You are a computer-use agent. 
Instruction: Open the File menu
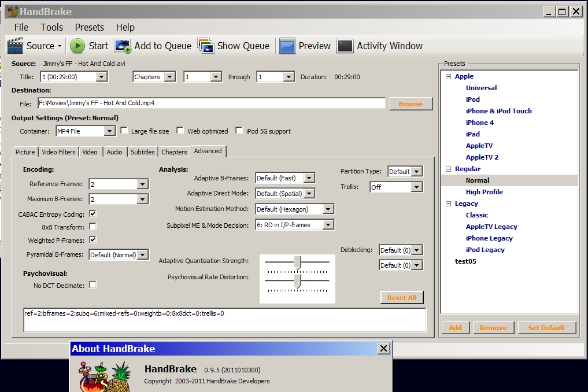pos(21,27)
